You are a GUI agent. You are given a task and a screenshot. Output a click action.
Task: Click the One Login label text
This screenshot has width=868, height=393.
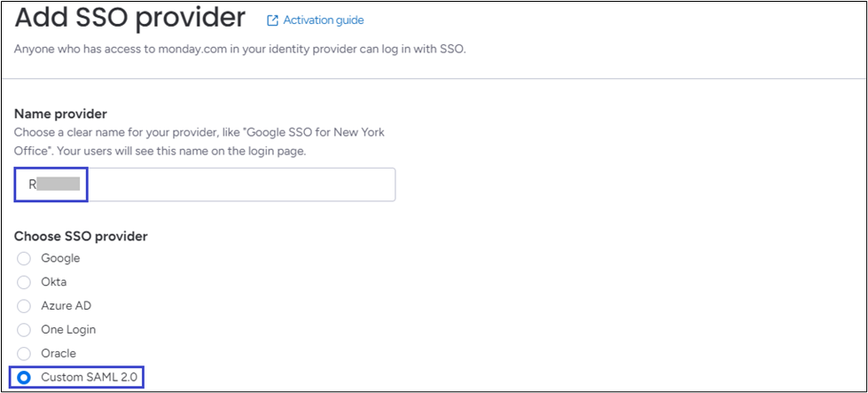68,330
